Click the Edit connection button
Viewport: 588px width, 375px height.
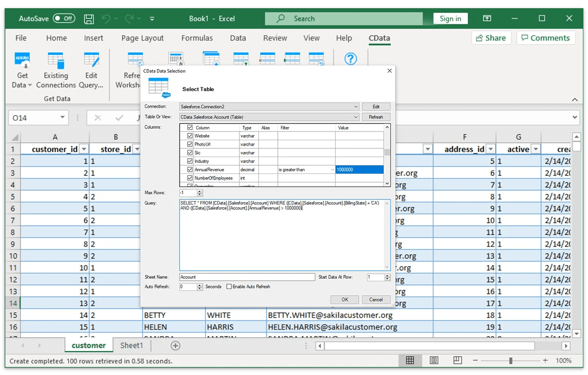[x=376, y=106]
